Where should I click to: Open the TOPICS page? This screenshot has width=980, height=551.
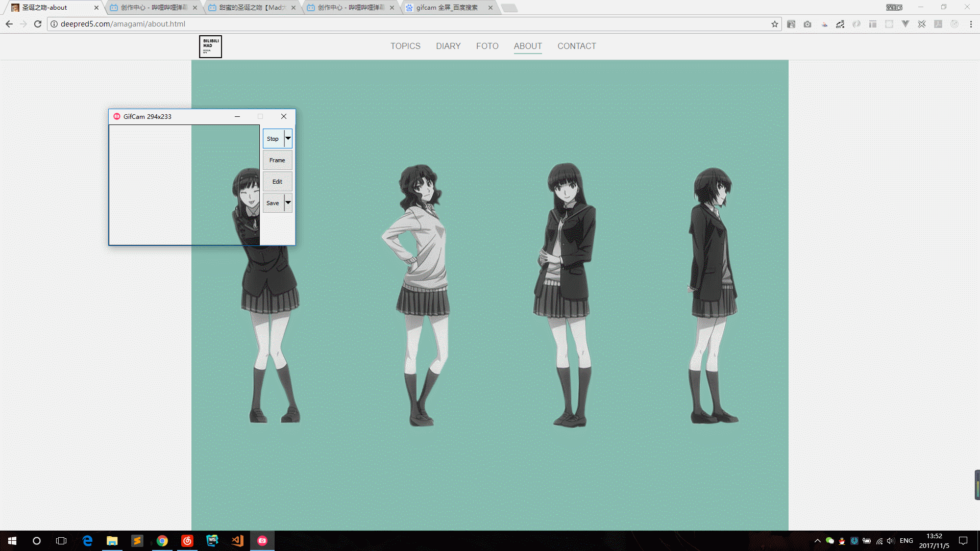[x=406, y=46]
